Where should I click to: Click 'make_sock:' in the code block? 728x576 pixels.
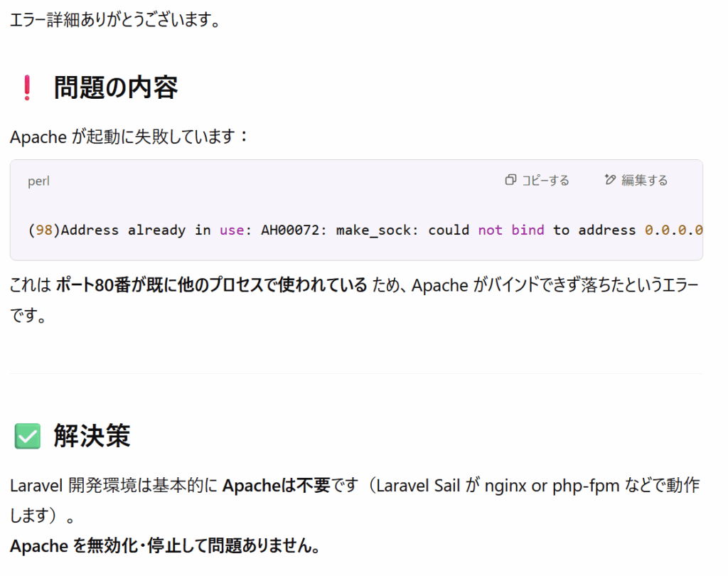tap(377, 230)
